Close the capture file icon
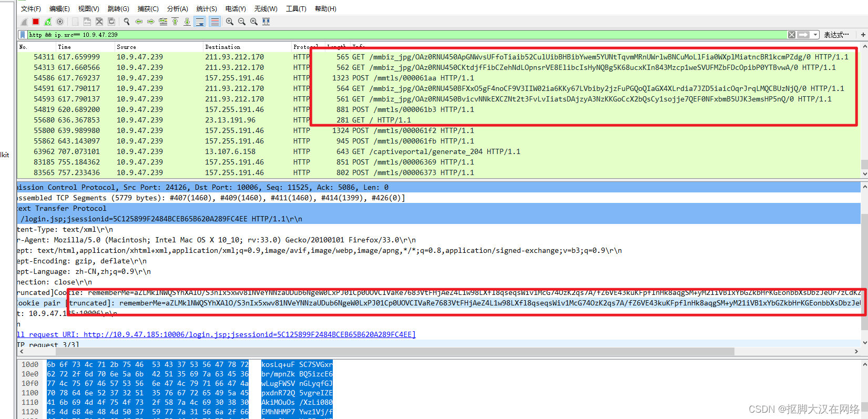This screenshot has height=419, width=868. (99, 22)
